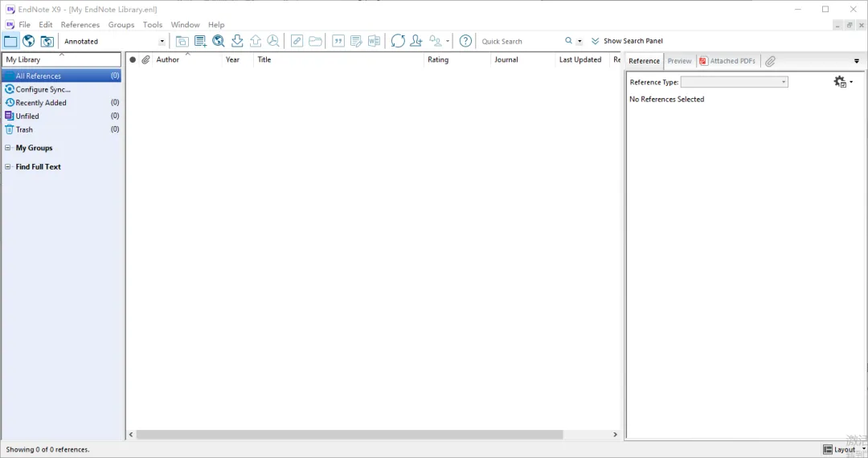Switch to the Preview tab
The image size is (868, 458).
679,61
